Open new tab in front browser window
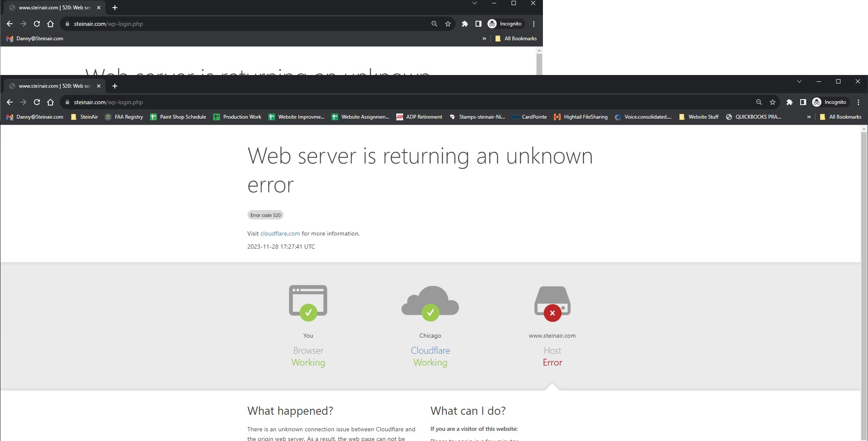The image size is (868, 441). click(x=114, y=86)
